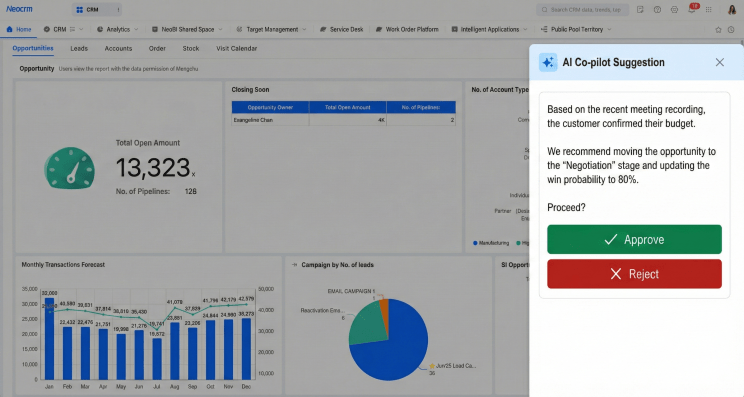Open the apps grid icon
The height and width of the screenshot is (397, 744).
pos(708,9)
